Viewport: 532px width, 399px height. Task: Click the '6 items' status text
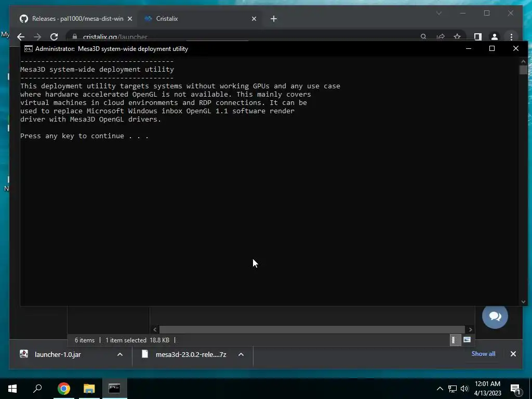pos(85,340)
